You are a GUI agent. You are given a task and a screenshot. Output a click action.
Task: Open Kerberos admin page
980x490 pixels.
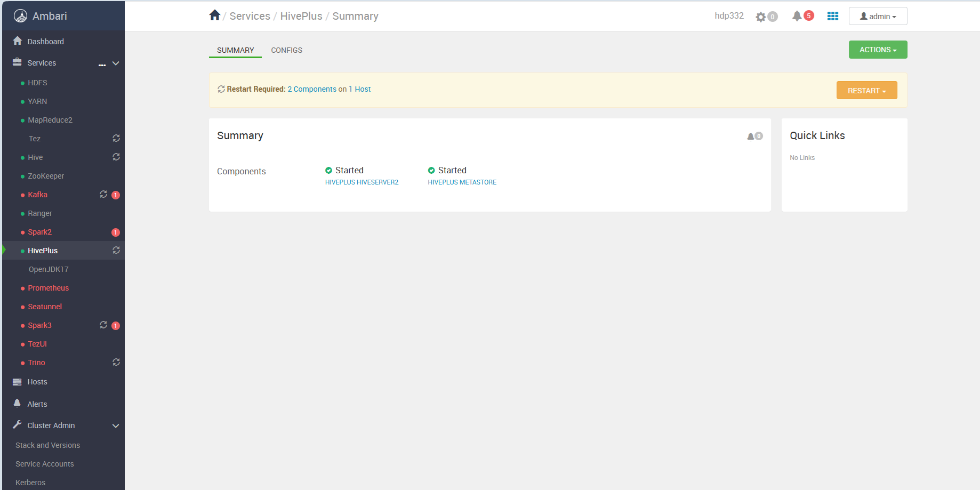click(30, 483)
